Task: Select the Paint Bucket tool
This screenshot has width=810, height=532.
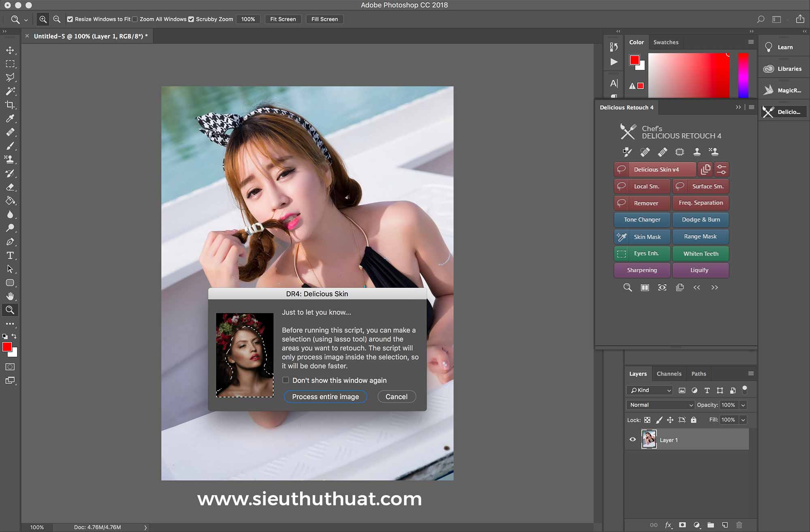Action: (10, 200)
